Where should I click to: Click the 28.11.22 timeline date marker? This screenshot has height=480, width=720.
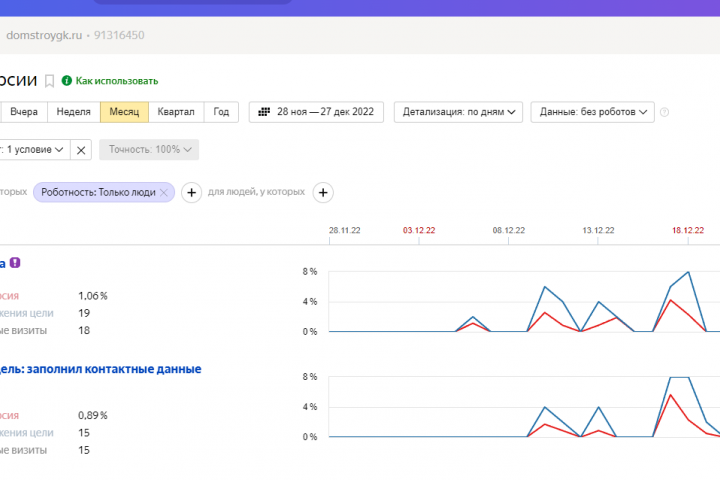click(x=344, y=230)
